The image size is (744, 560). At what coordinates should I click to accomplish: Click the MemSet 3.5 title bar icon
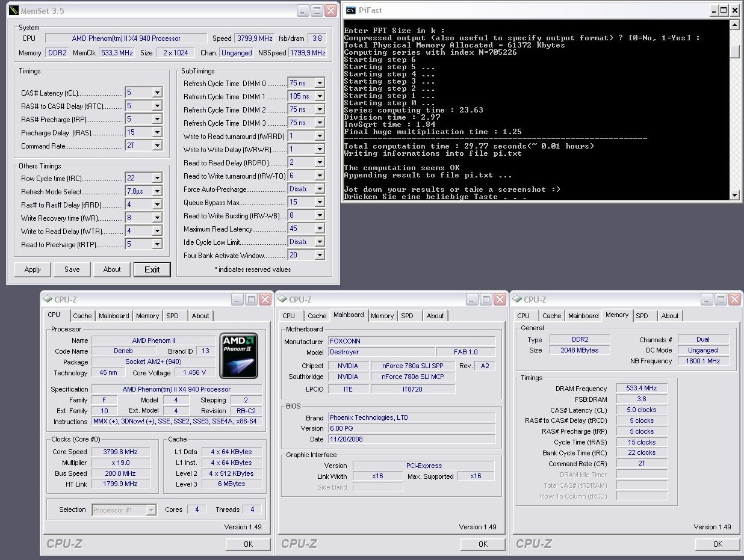coord(14,11)
